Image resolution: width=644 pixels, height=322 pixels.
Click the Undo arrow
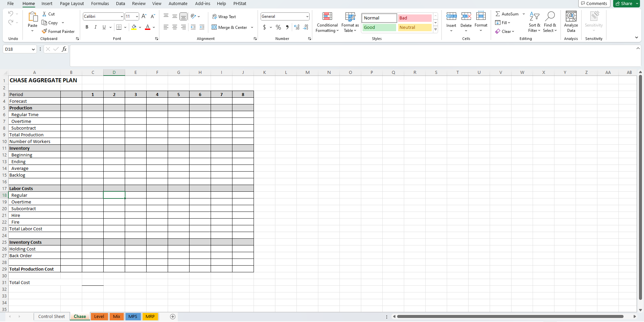coord(11,14)
